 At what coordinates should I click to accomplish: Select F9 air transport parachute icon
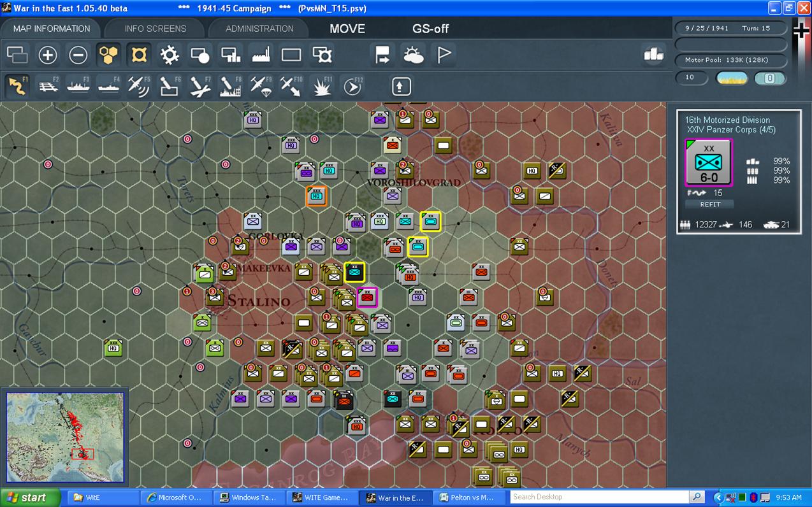[261, 86]
